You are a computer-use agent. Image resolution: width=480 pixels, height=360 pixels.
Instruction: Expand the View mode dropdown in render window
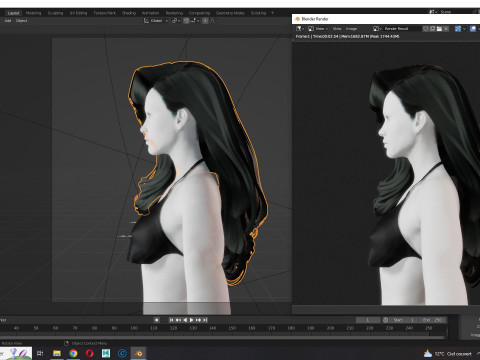point(321,29)
